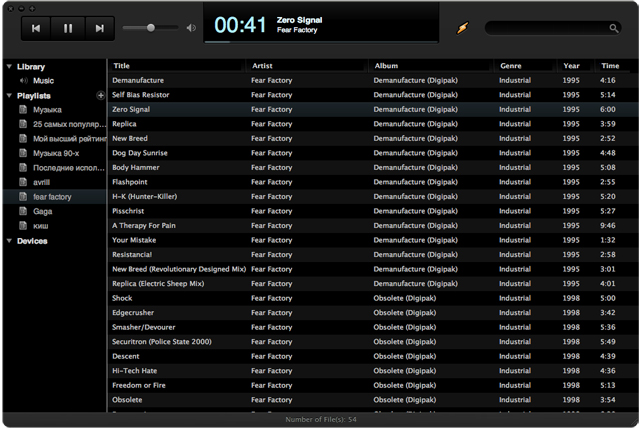Open the Музыка 90-х playlist
Screen dimensions: 640x430
point(56,153)
